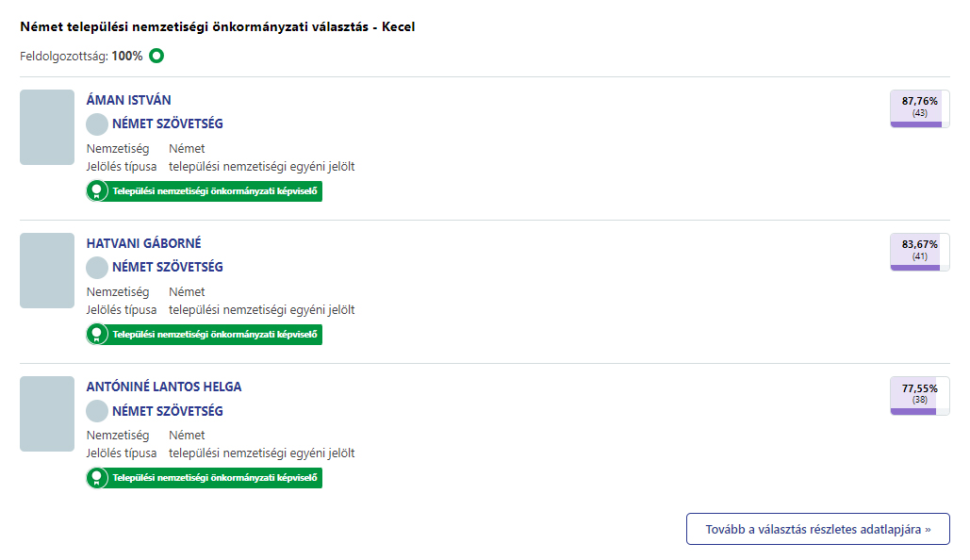The height and width of the screenshot is (560, 970).
Task: Click Hatvani Gáborné's Német Szövetség party logo
Action: pyautogui.click(x=97, y=268)
